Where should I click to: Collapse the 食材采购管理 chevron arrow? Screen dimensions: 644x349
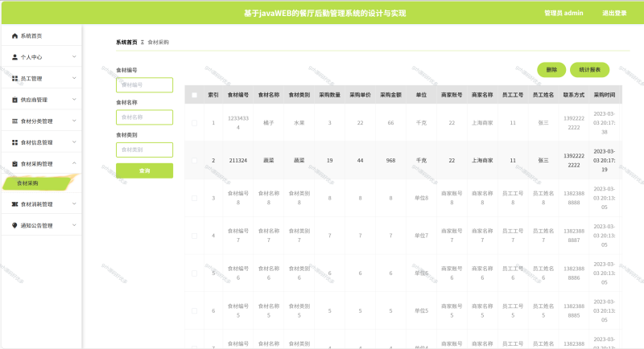(x=74, y=164)
